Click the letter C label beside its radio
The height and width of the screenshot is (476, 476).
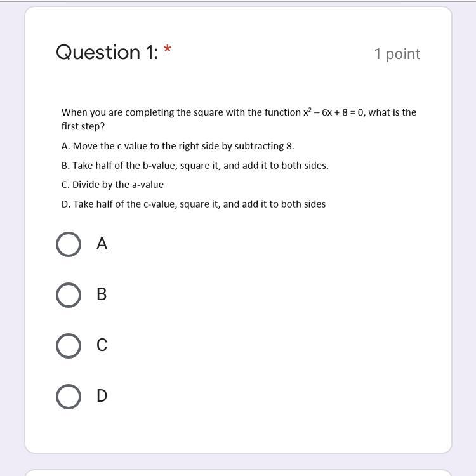(102, 345)
